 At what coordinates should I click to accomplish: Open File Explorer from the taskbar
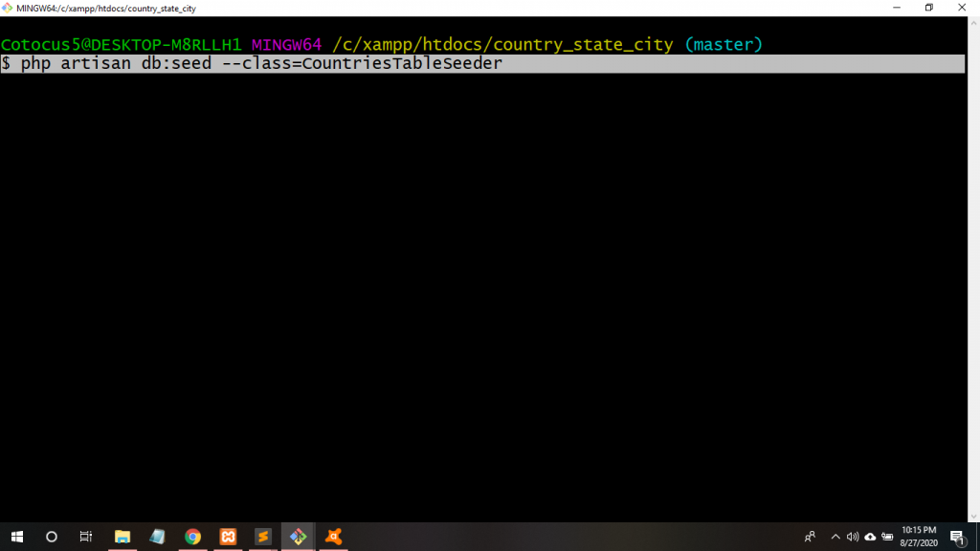pos(122,537)
